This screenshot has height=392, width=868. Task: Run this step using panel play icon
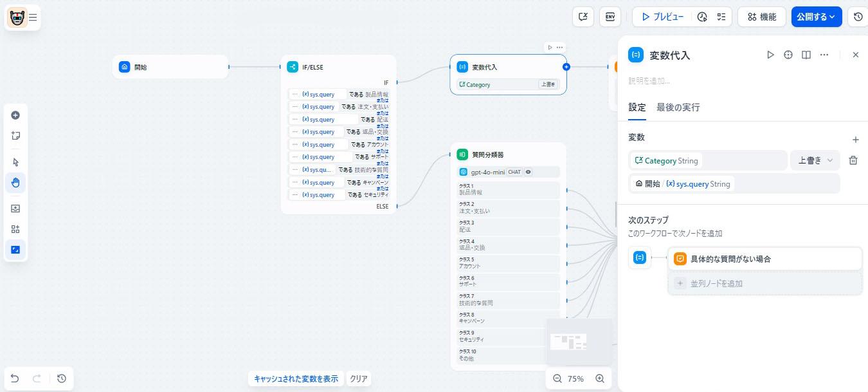pyautogui.click(x=770, y=55)
